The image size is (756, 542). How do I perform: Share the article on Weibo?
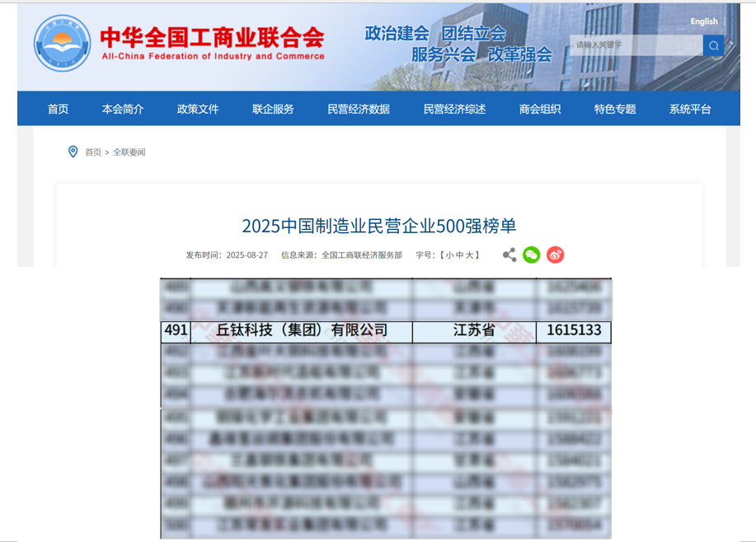click(556, 255)
